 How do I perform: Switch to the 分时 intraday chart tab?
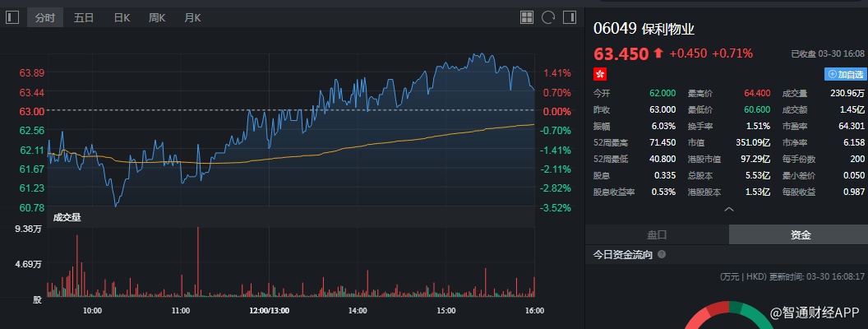44,17
